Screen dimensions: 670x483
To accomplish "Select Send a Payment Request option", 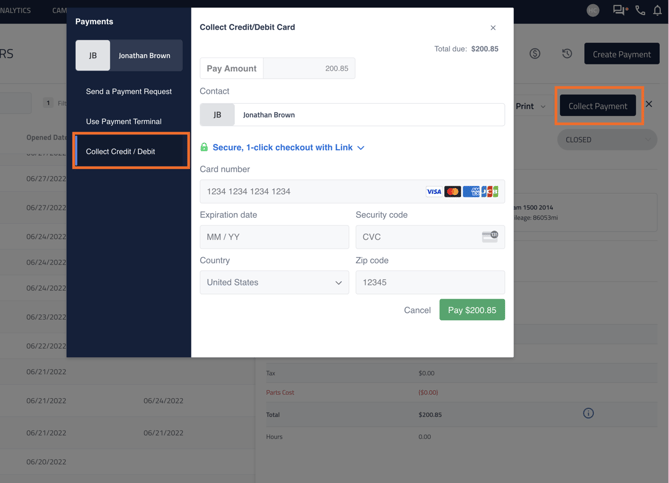I will pos(129,92).
